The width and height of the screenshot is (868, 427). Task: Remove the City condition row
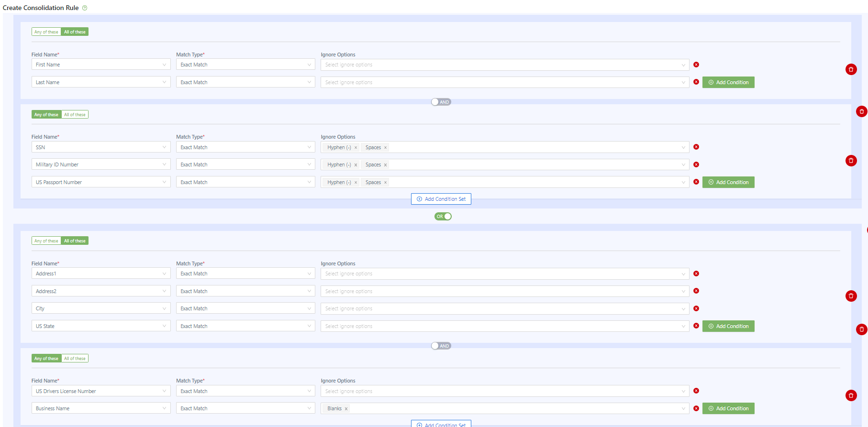point(696,308)
